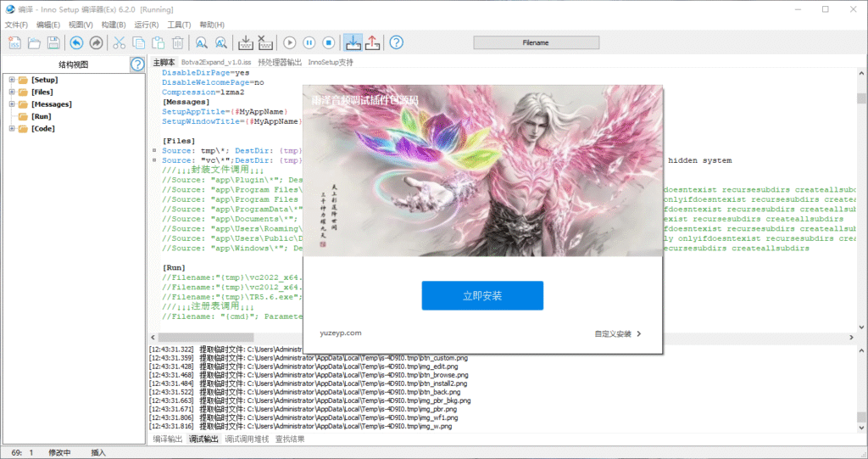The image size is (868, 459).
Task: Toggle the highlighted blue download-arrow icon
Action: (x=353, y=42)
